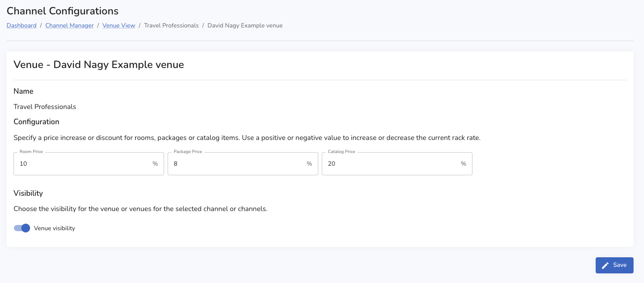The width and height of the screenshot is (644, 283).
Task: Click the Configuration section heading
Action: point(36,122)
